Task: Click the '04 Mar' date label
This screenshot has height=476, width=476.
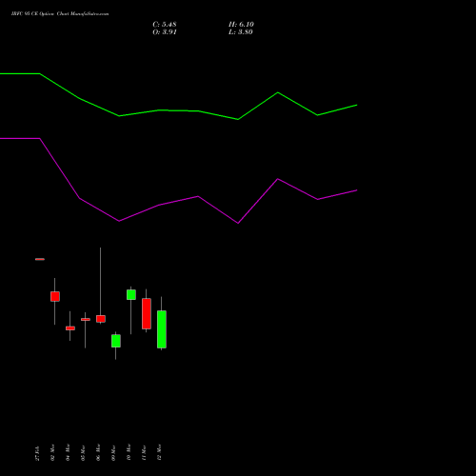Action: point(68,452)
